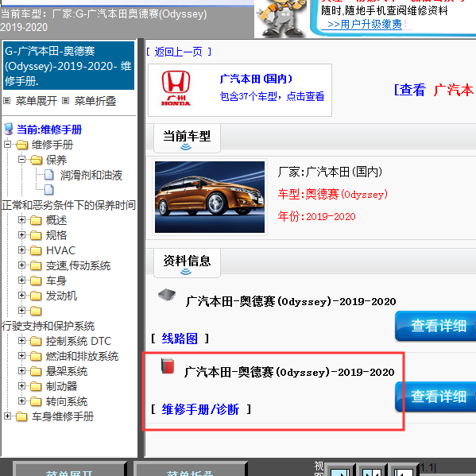The width and height of the screenshot is (476, 476).
Task: Click the 悬架系统 folder icon
Action: (36, 371)
